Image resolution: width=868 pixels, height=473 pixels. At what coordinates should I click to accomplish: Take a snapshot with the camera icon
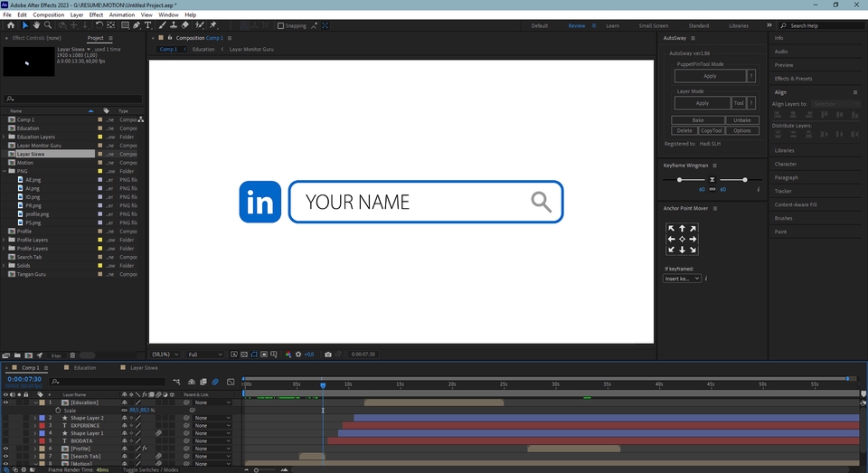tap(327, 355)
